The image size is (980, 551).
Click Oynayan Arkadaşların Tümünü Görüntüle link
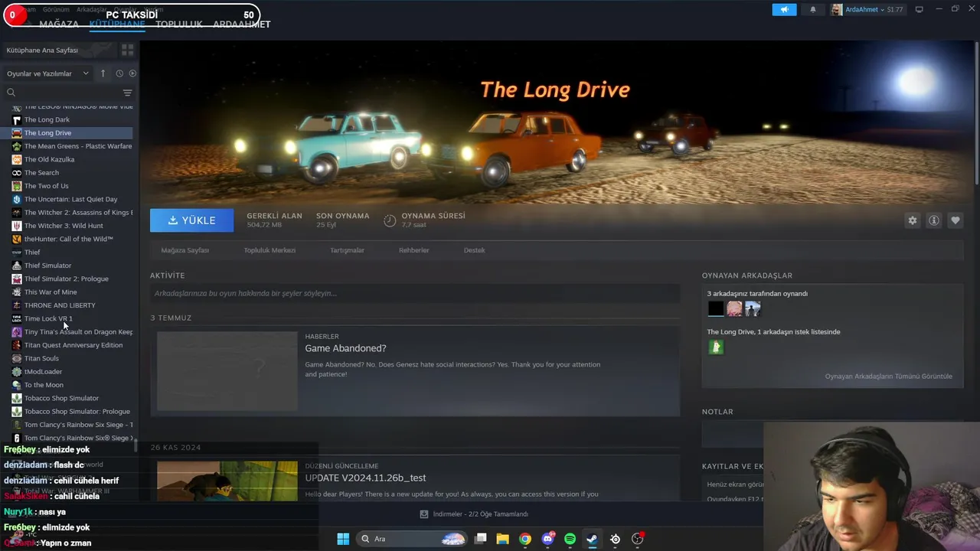(889, 377)
